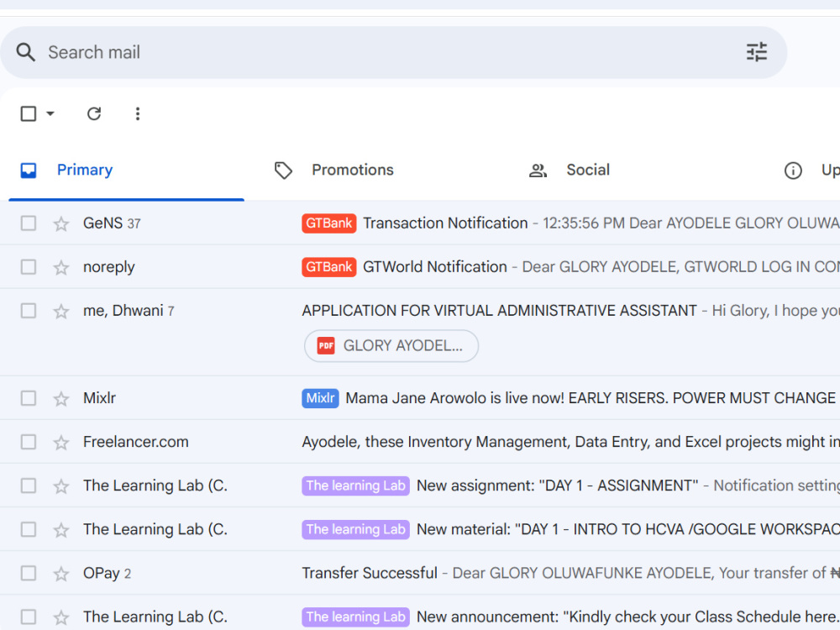Open the More options three-dot menu
This screenshot has height=630, width=840.
[138, 113]
